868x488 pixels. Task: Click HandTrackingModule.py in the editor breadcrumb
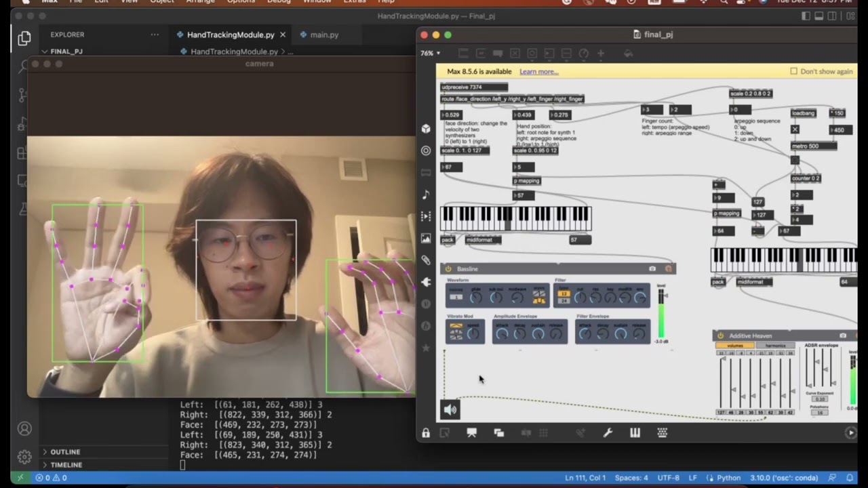pos(234,52)
